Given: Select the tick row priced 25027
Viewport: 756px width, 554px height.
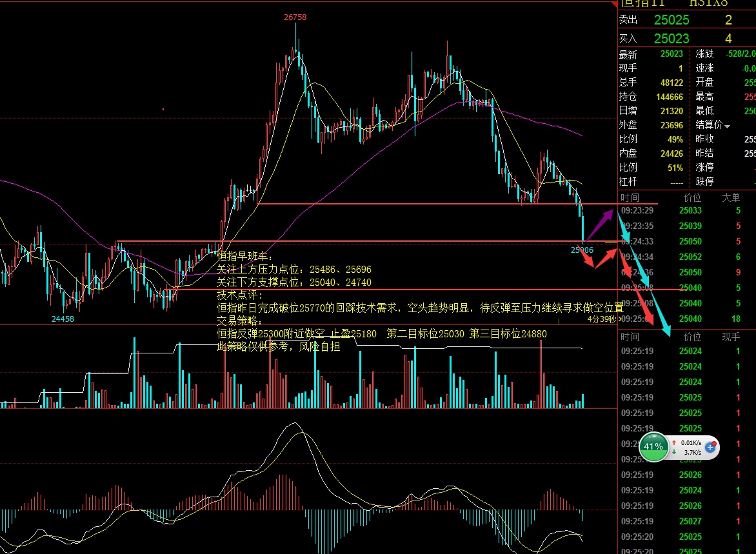Looking at the screenshot, I should tap(686, 521).
